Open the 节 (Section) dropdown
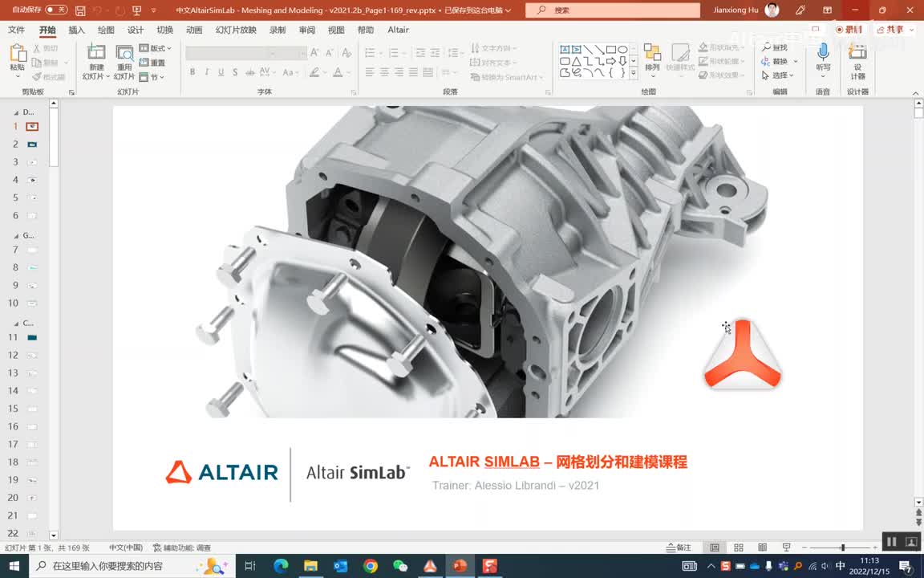The height and width of the screenshot is (578, 924). coord(152,77)
